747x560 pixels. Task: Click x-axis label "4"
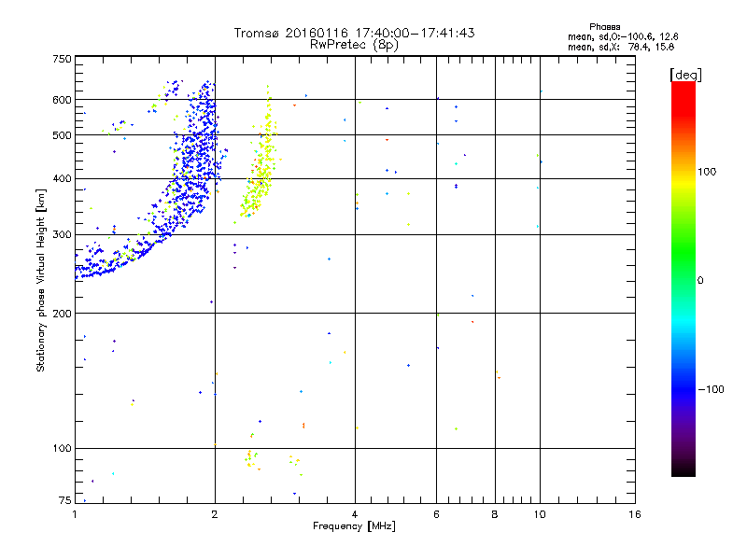(355, 514)
